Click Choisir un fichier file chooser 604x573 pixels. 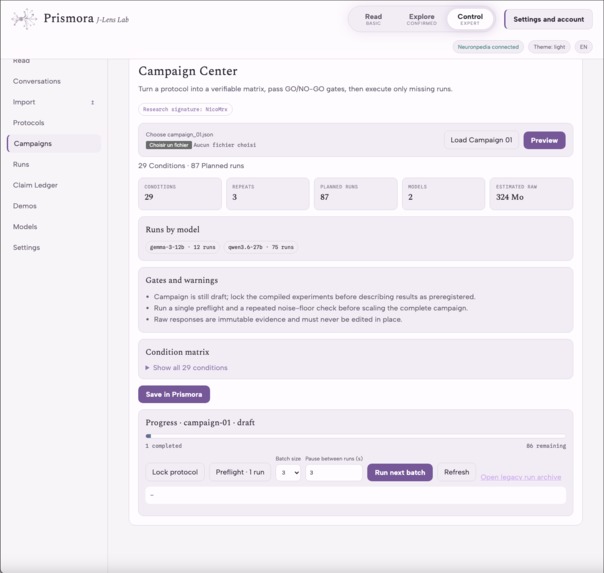[169, 145]
